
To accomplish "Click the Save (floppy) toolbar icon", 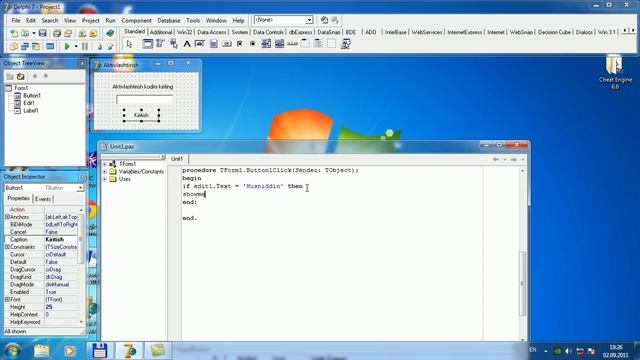I will pyautogui.click(x=42, y=33).
